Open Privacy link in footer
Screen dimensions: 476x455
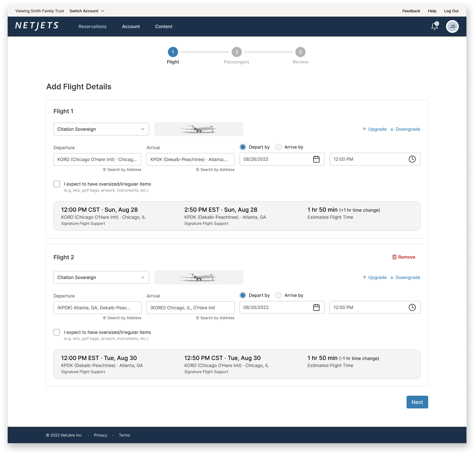click(100, 435)
